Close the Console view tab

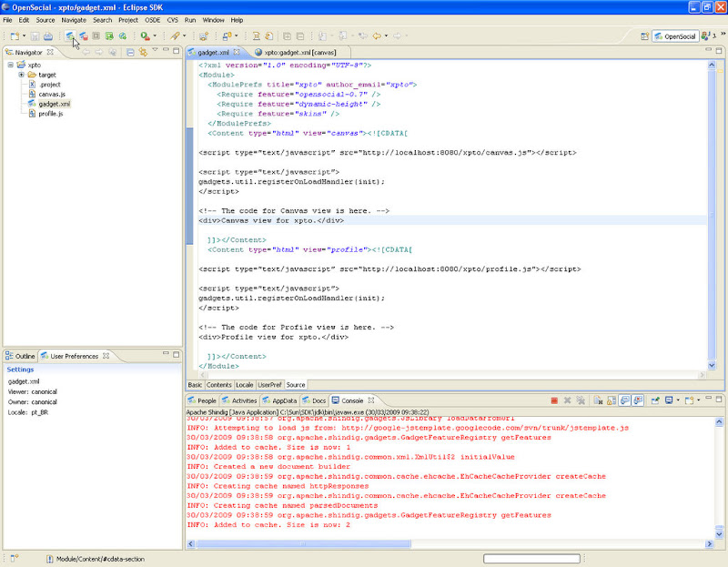pos(371,400)
